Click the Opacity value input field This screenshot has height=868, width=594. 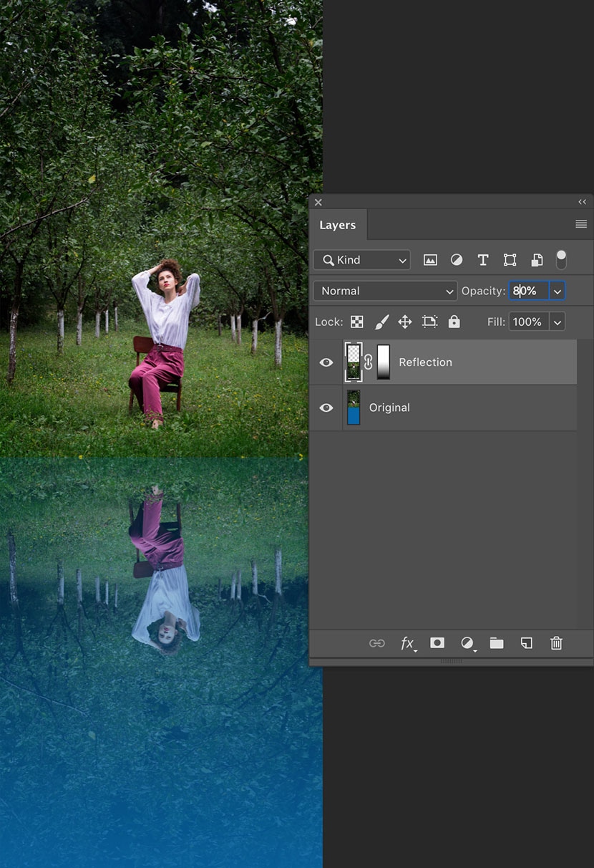coord(528,291)
